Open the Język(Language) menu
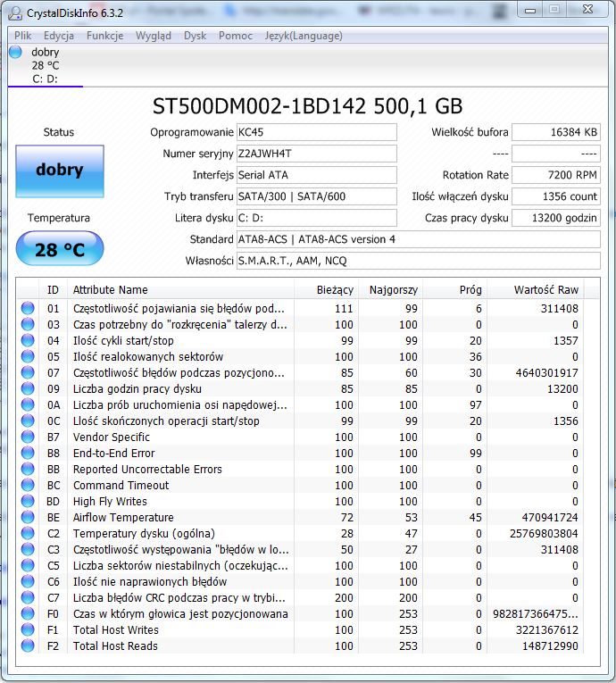The height and width of the screenshot is (683, 616). coord(304,36)
